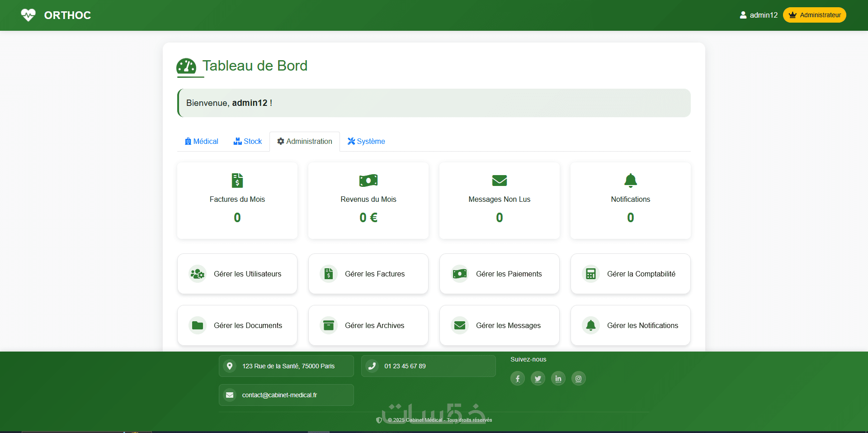Open Gérer la Comptabilité
Viewport: 868px width, 433px height.
pyautogui.click(x=631, y=274)
